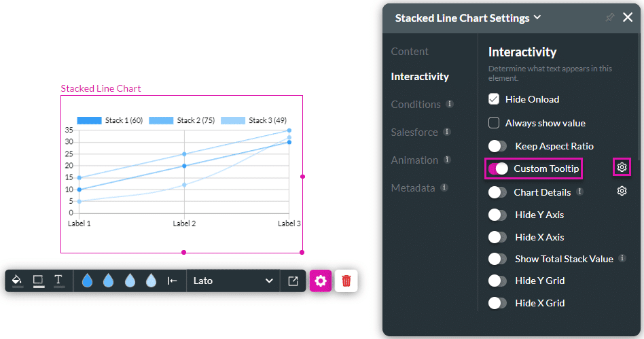Viewport: 644px width, 339px height.
Task: Uncheck the Hide Onload checkbox
Action: click(495, 99)
